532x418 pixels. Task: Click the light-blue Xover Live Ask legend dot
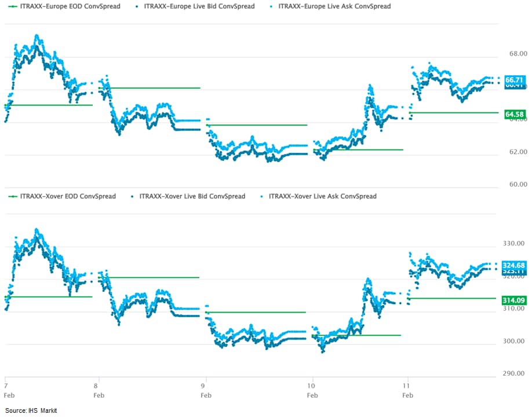pyautogui.click(x=263, y=196)
